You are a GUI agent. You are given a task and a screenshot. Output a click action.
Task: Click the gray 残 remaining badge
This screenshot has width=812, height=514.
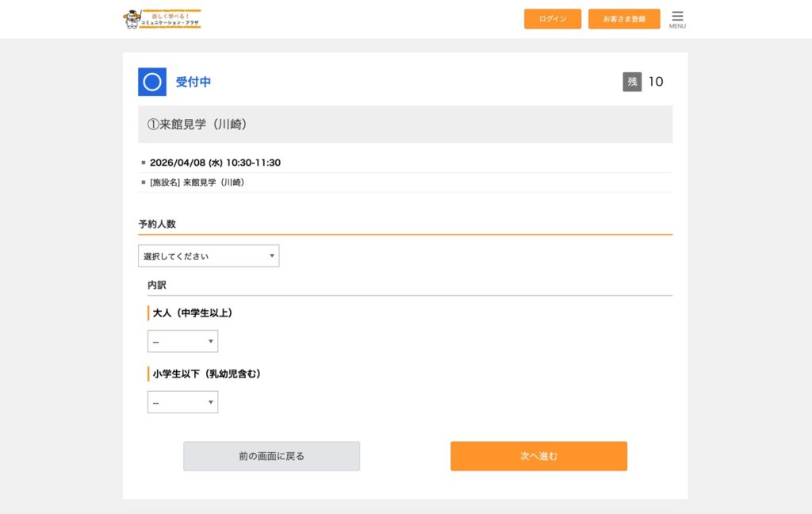coord(632,82)
